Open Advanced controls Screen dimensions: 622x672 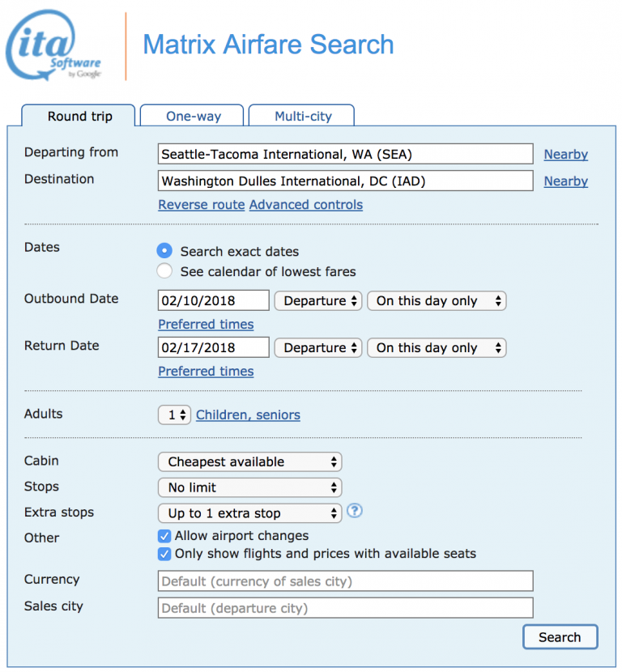[x=306, y=205]
